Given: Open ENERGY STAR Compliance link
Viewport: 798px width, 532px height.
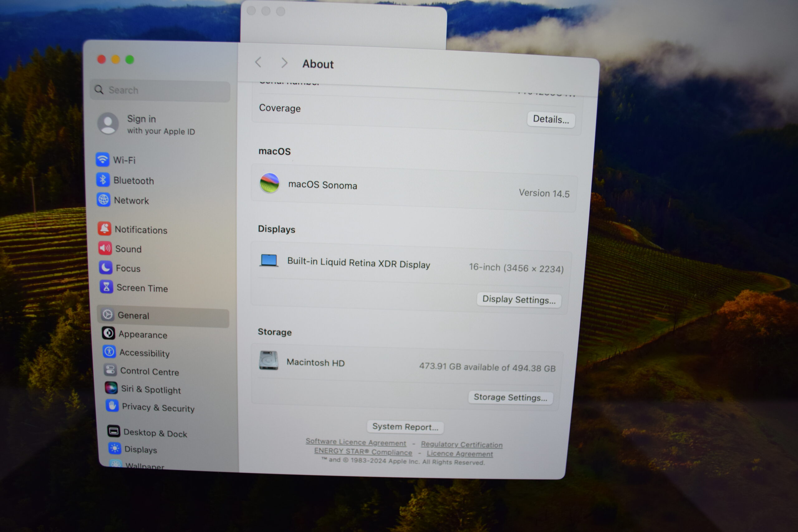Looking at the screenshot, I should pos(363,452).
